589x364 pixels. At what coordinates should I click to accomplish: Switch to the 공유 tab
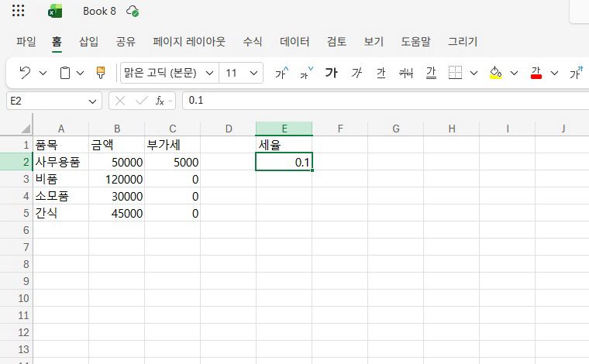(126, 41)
